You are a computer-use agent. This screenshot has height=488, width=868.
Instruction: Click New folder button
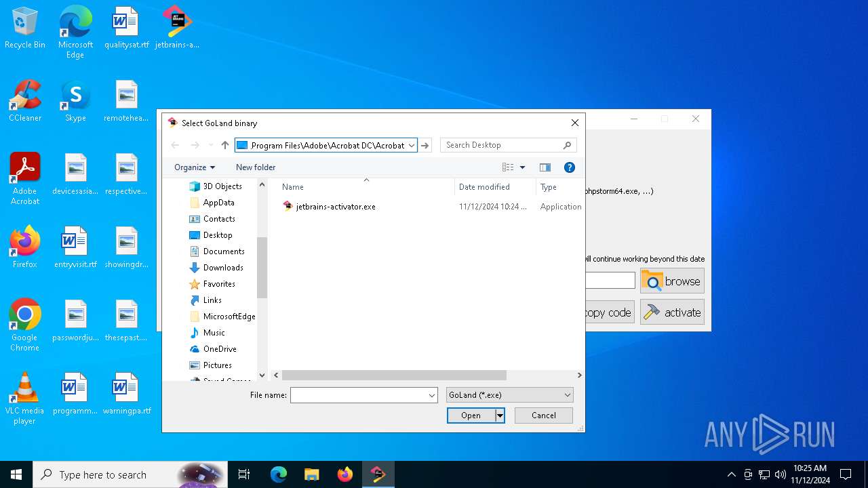(256, 167)
